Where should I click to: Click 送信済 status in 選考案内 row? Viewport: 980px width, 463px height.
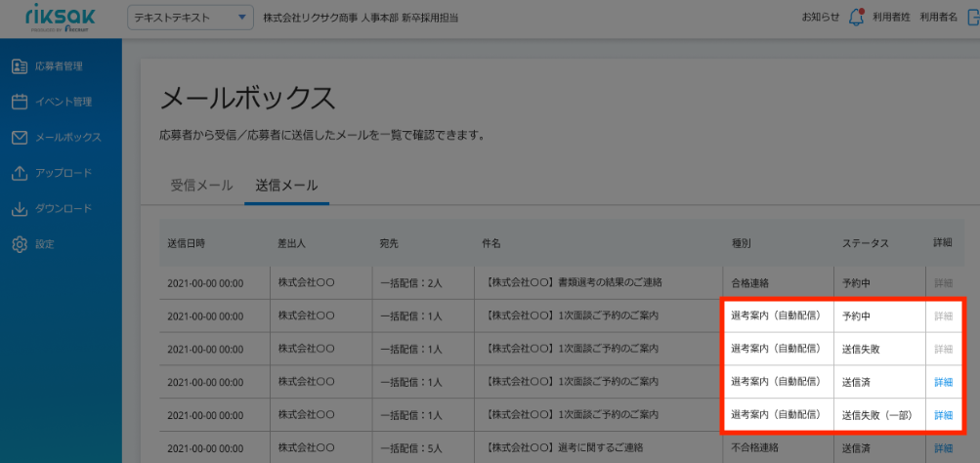[x=856, y=382]
